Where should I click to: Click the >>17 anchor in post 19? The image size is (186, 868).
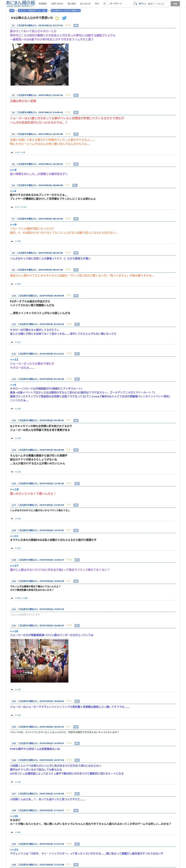14,566
